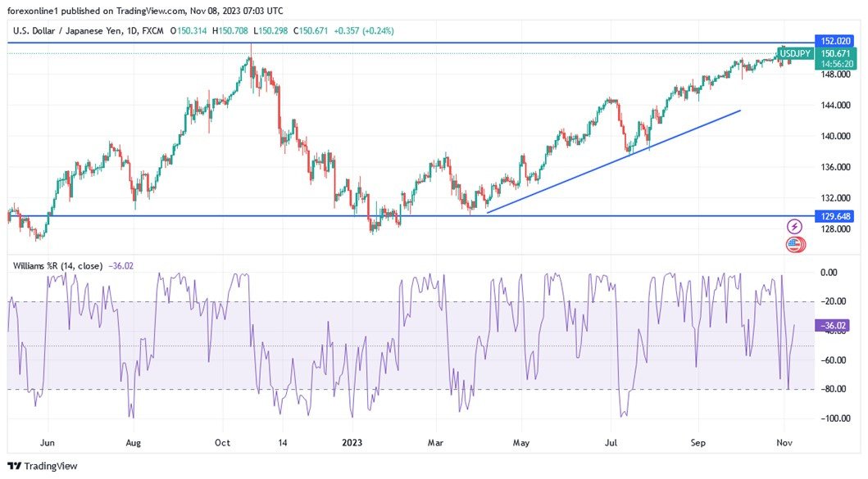Click the 2023 label on the time axis
The height and width of the screenshot is (479, 868).
(x=352, y=443)
